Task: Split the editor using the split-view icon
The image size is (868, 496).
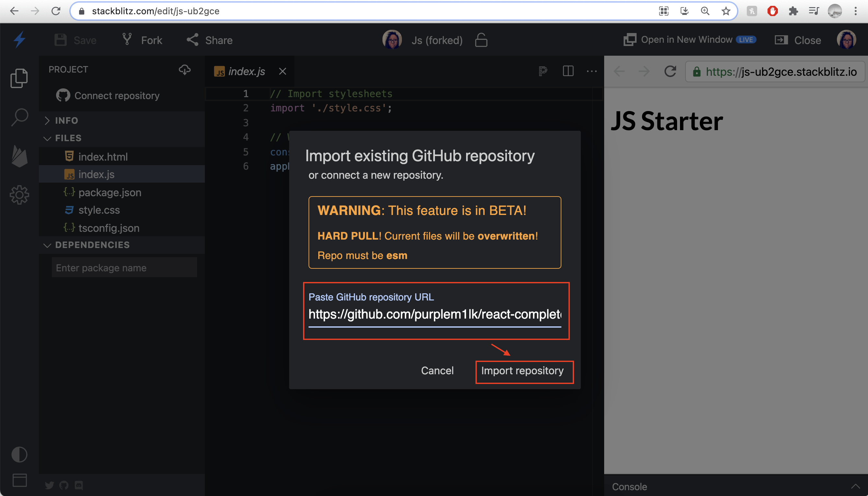Action: click(x=568, y=71)
